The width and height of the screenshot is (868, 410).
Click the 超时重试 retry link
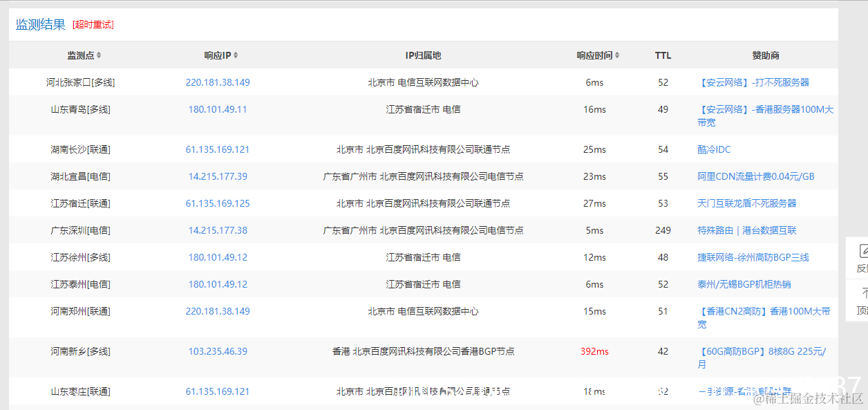coord(93,25)
